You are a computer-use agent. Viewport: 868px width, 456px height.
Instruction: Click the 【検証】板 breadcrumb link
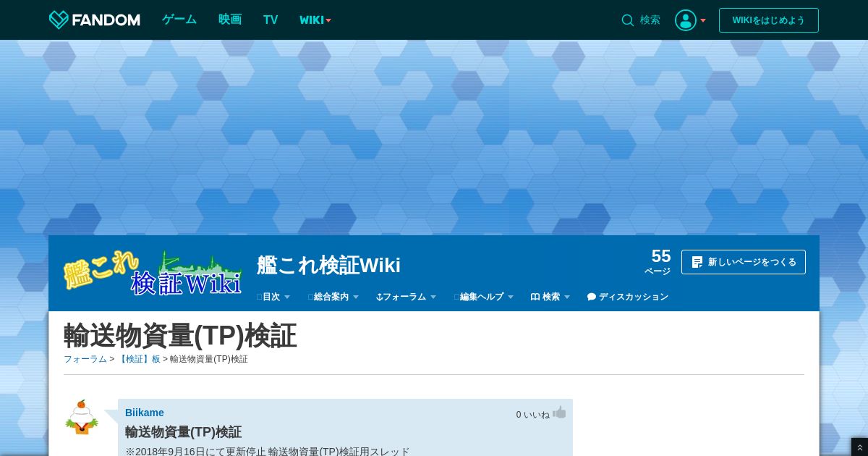pyautogui.click(x=139, y=359)
